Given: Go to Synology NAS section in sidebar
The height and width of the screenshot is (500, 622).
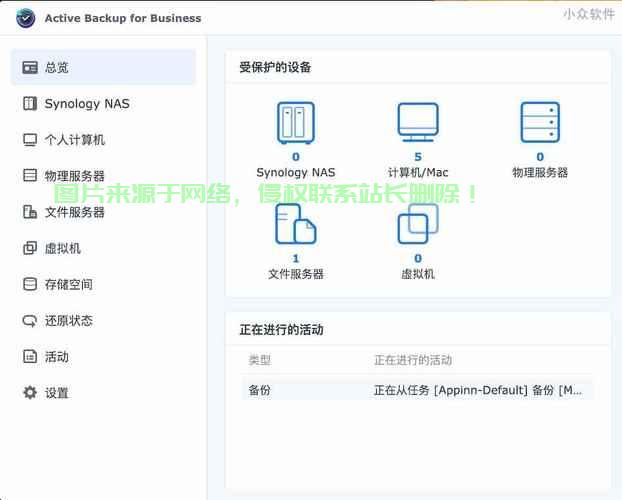Looking at the screenshot, I should pyautogui.click(x=103, y=104).
